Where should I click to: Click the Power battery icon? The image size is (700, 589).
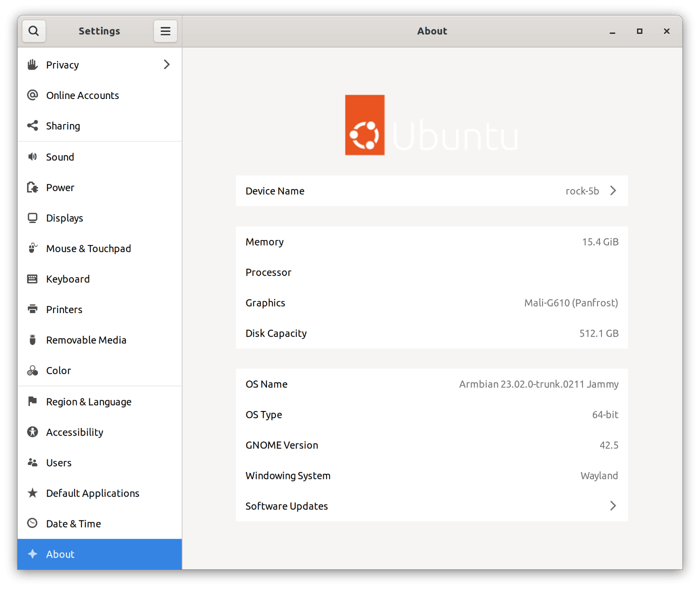pos(32,187)
